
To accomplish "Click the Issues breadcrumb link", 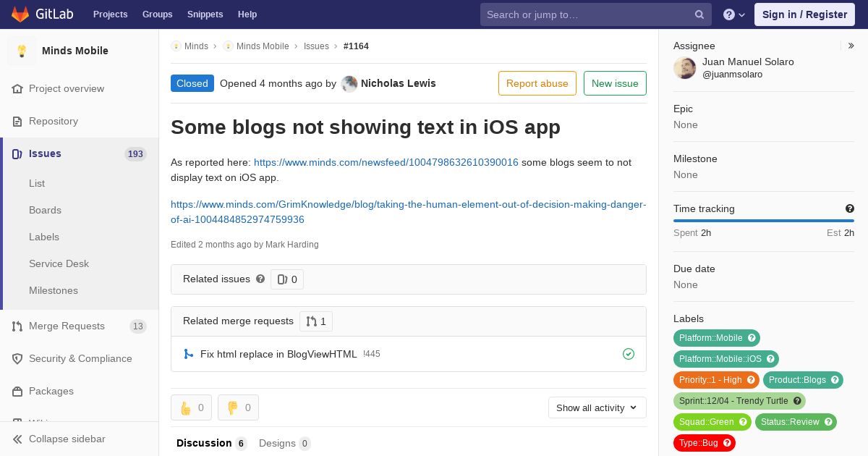I will click(x=316, y=46).
